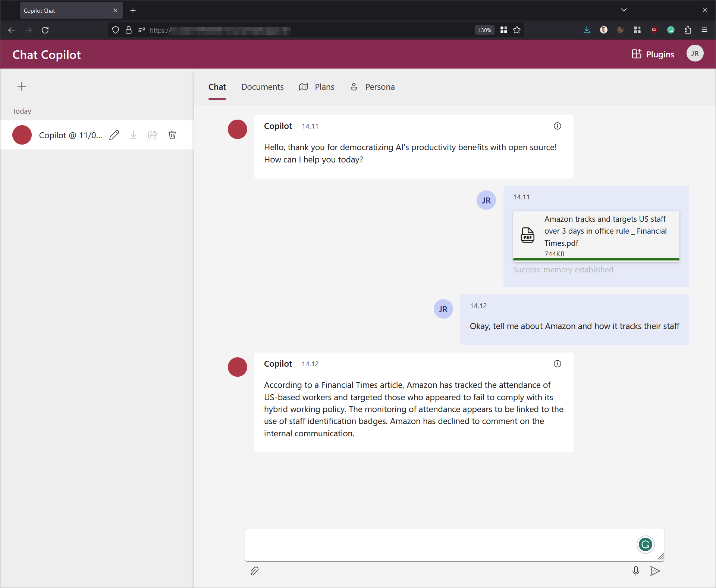List all tabs dropdown arrow
716x588 pixels.
pyautogui.click(x=624, y=10)
